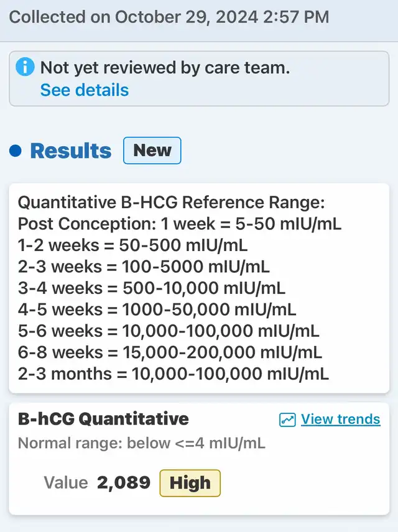Tap the 6-8 weeks reference range line

(170, 352)
